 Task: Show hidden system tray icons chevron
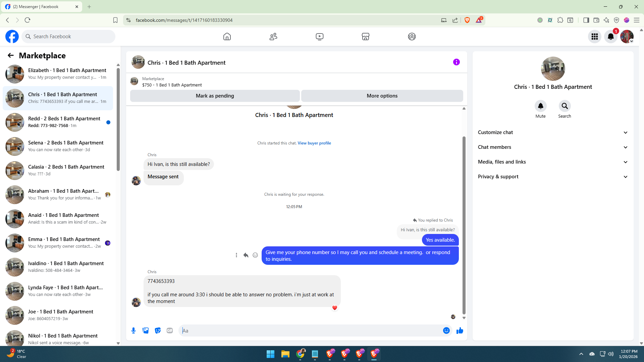(x=581, y=354)
